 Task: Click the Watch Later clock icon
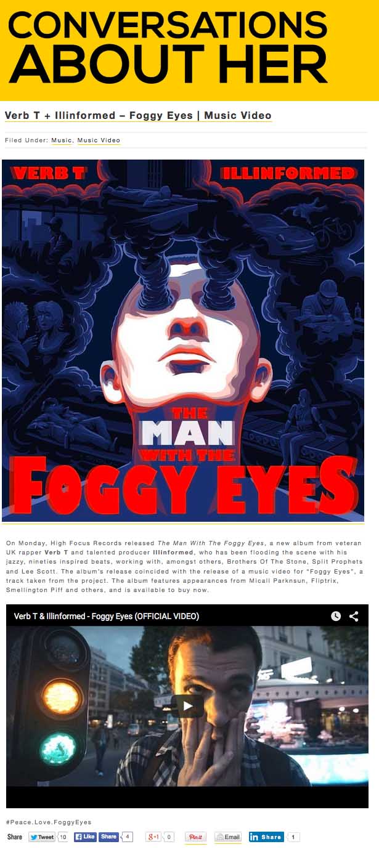336,616
